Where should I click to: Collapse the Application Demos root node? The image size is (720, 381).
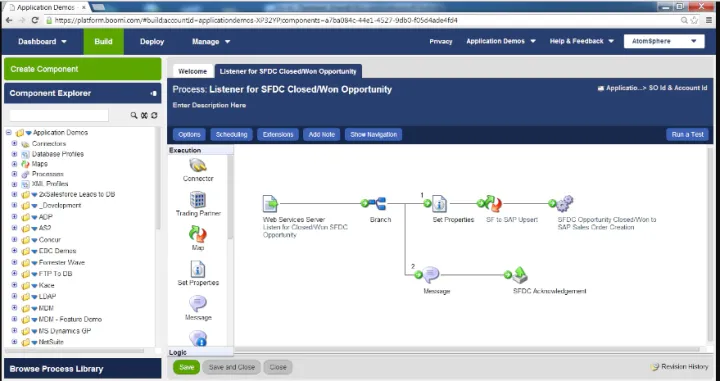pos(9,132)
